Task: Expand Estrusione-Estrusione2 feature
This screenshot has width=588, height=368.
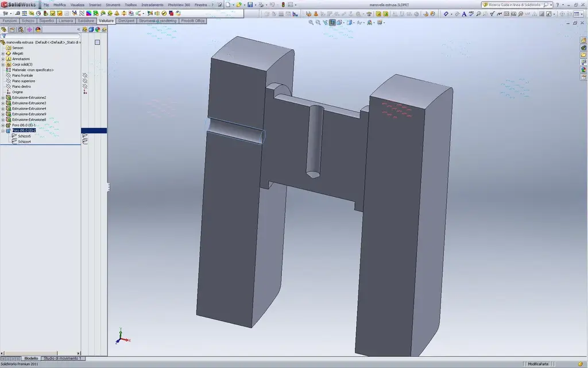Action: (x=3, y=98)
